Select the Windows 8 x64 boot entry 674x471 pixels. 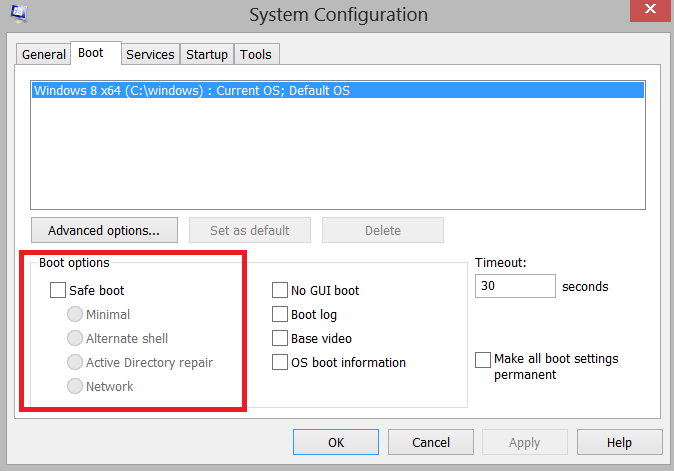click(x=338, y=90)
